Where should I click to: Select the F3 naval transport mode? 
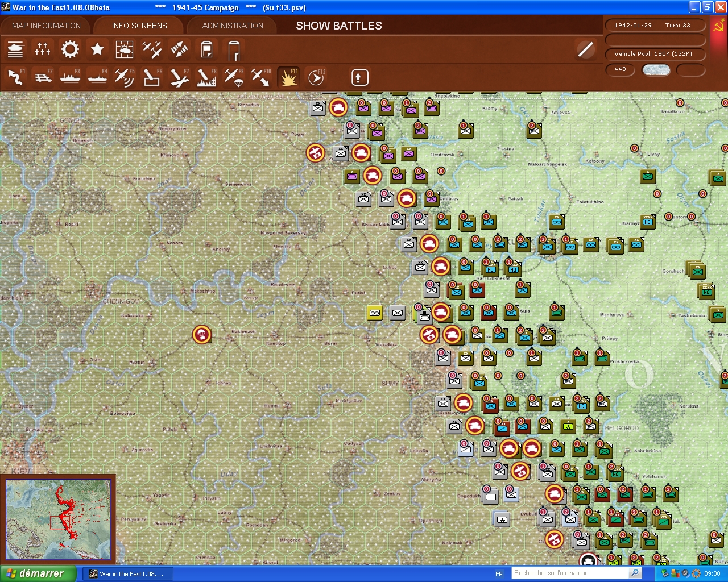coord(70,77)
